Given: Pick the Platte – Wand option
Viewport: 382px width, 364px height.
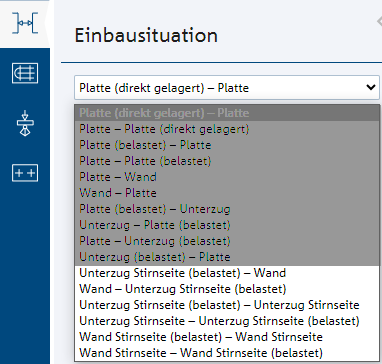Looking at the screenshot, I should 227,177.
